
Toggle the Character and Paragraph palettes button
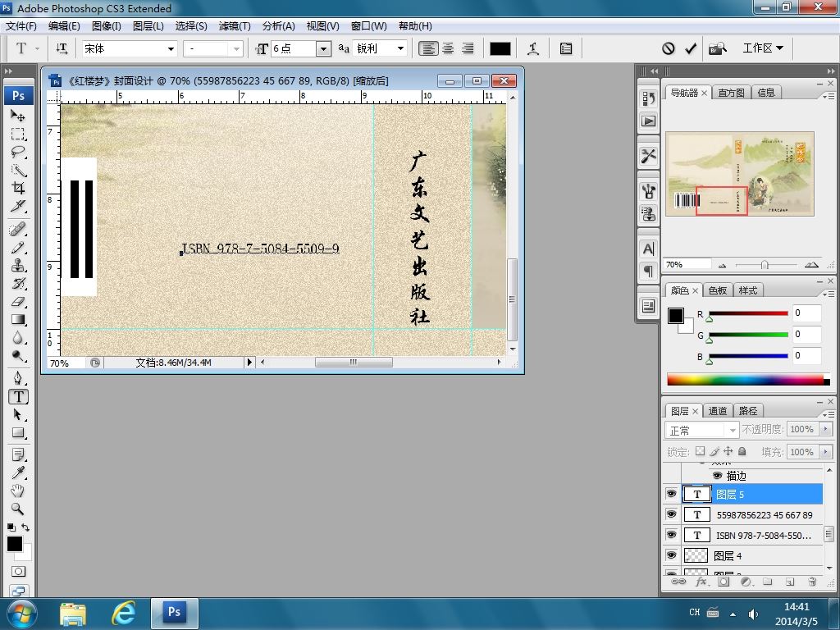pos(566,48)
